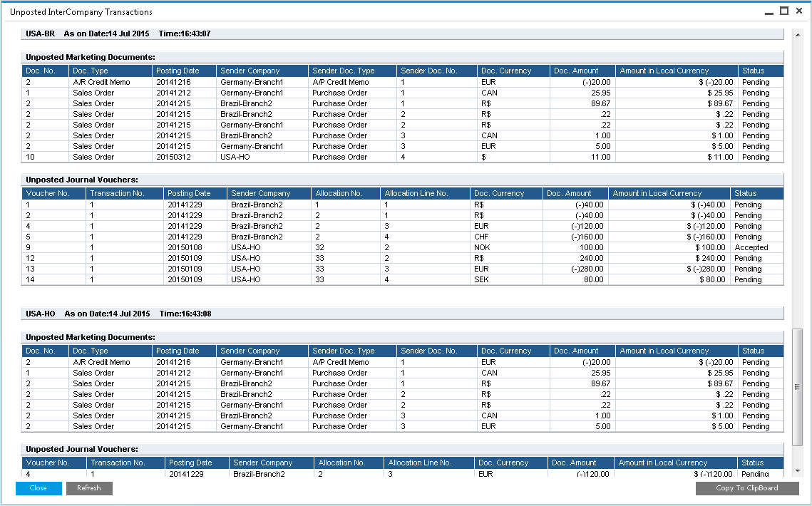Viewport: 812px width, 506px height.
Task: Select $ (-)280.00 local currency amount
Action: tap(669, 269)
